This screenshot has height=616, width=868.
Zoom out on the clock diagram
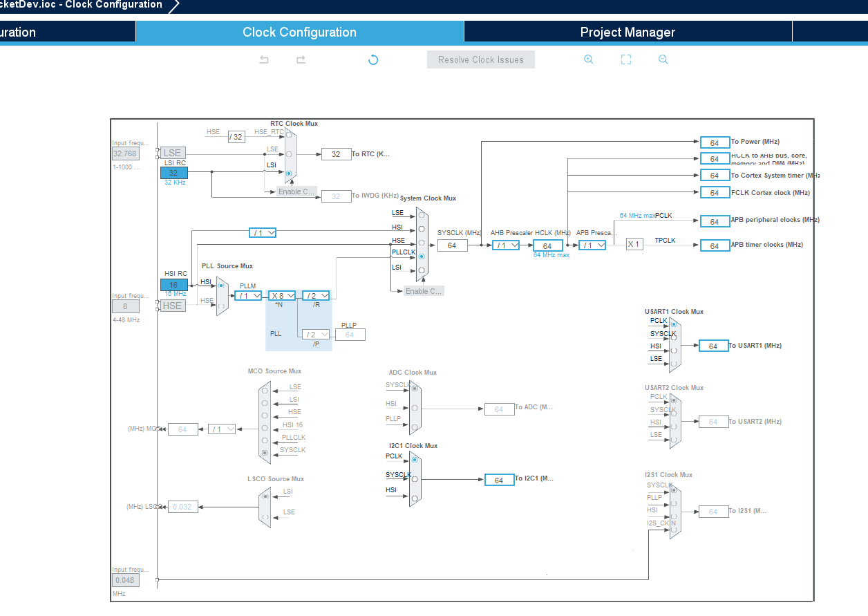663,59
